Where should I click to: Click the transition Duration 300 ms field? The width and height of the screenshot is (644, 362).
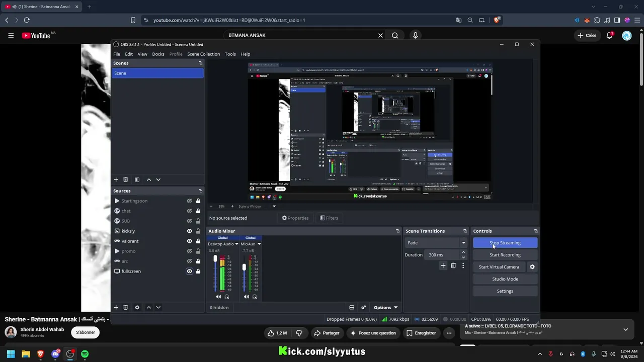click(442, 255)
